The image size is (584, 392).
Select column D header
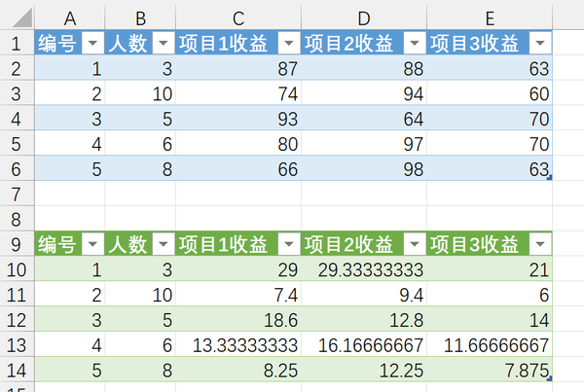coord(364,18)
